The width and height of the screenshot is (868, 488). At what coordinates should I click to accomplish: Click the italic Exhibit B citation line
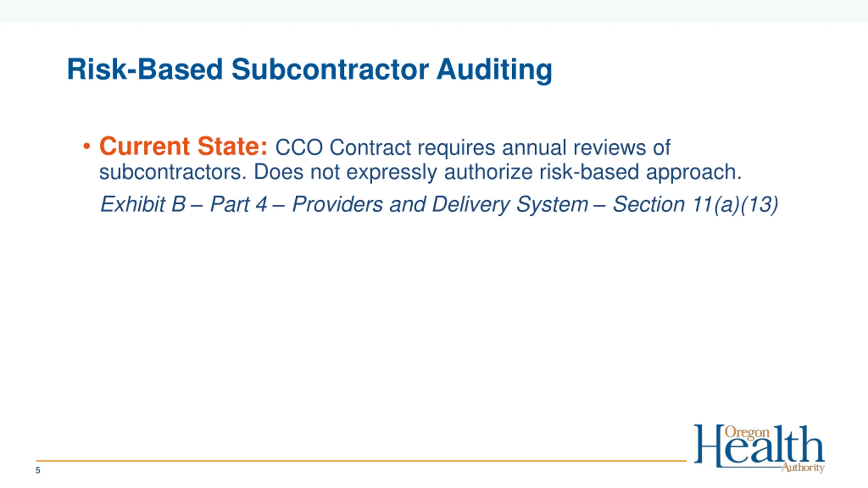tap(439, 204)
